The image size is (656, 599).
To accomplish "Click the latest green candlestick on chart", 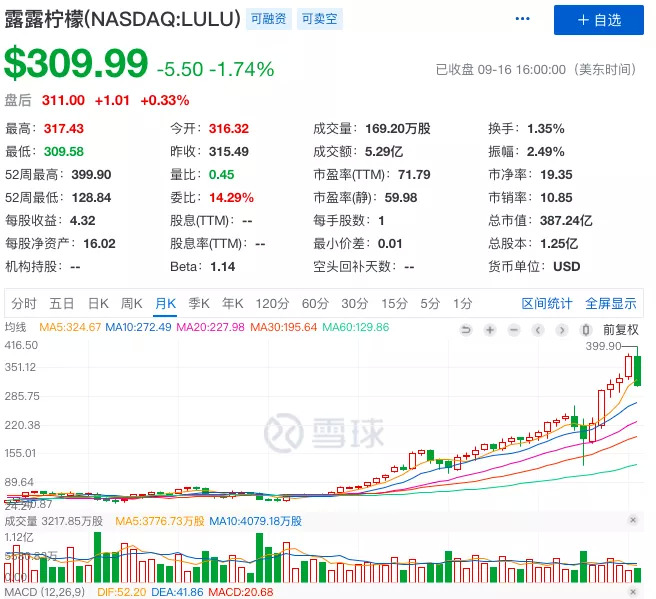I will tap(638, 370).
